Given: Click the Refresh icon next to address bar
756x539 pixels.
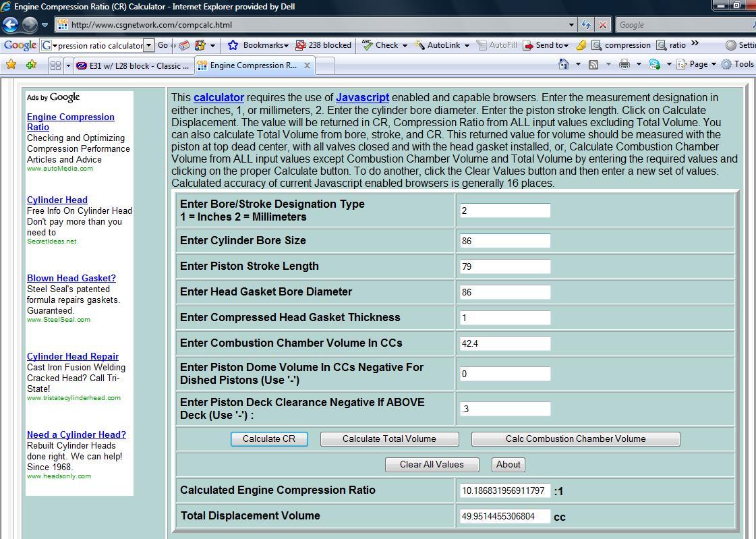Looking at the screenshot, I should click(x=586, y=24).
